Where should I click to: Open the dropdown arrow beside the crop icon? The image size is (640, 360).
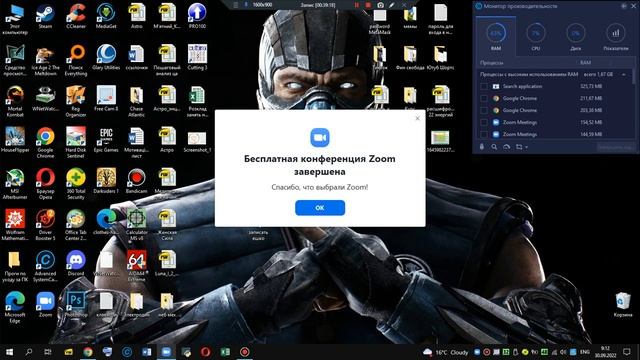527,147
